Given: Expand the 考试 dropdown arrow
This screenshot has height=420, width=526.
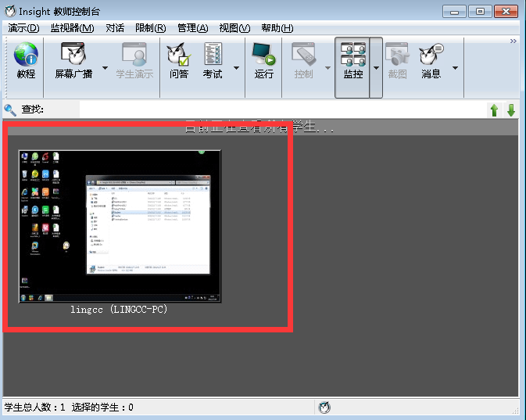Looking at the screenshot, I should tap(236, 67).
